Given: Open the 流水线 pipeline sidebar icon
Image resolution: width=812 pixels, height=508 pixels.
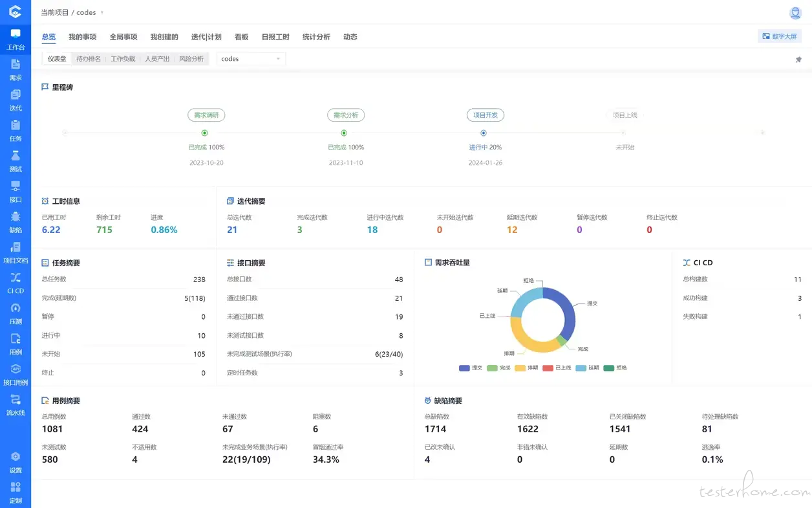Looking at the screenshot, I should (16, 404).
